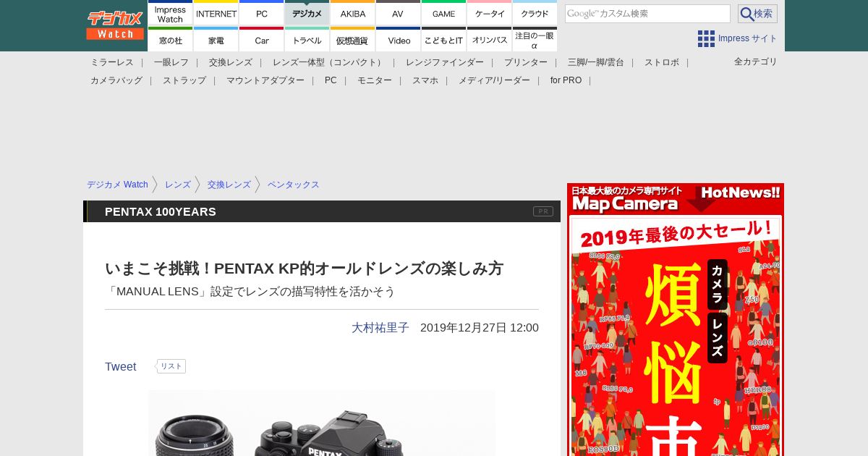
Task: Open the ケータイ Watch tab
Action: coord(490,13)
